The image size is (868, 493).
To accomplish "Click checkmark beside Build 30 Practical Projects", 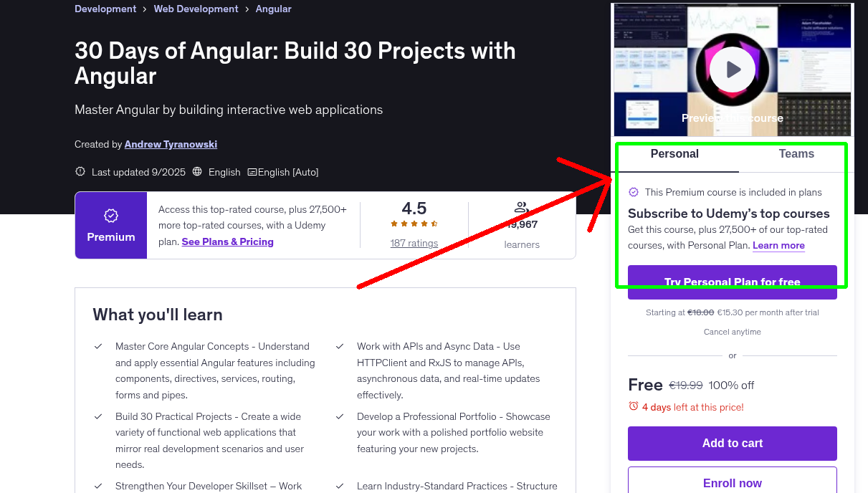I will tap(98, 416).
